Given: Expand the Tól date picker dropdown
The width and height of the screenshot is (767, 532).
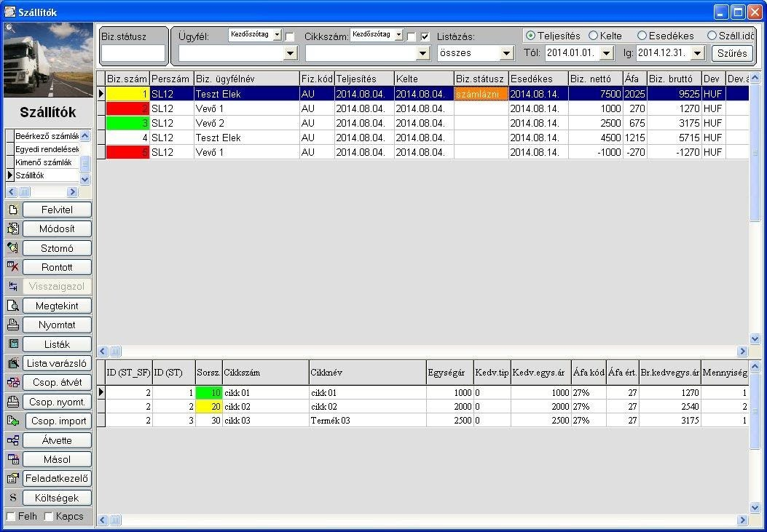Looking at the screenshot, I should tap(607, 52).
